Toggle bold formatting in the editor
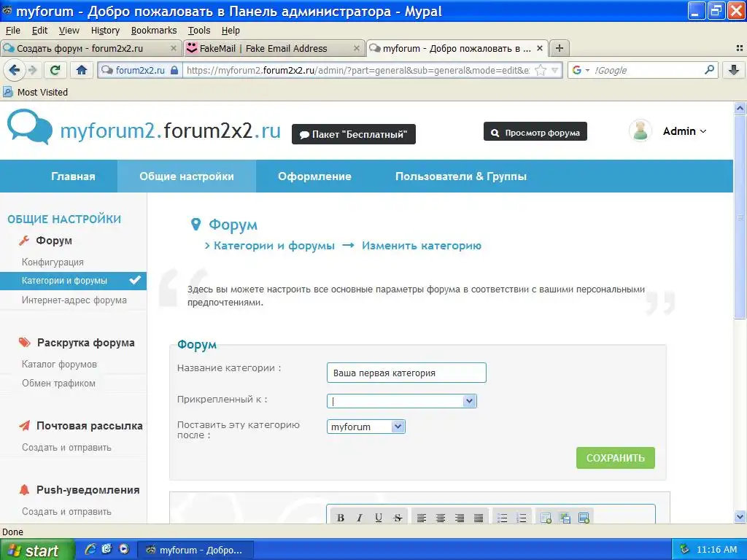 click(x=341, y=518)
